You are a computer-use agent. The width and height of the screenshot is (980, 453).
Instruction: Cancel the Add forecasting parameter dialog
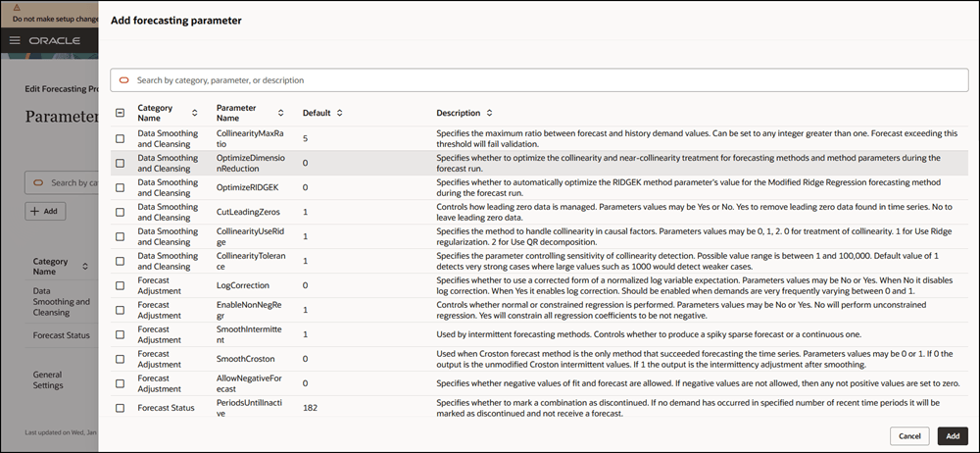pos(908,435)
